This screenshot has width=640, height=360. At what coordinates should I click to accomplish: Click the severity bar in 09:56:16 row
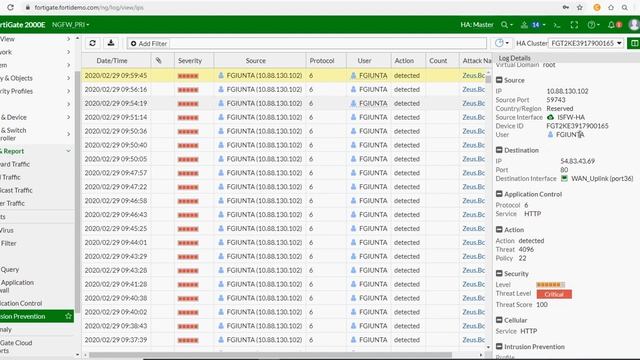click(x=188, y=90)
